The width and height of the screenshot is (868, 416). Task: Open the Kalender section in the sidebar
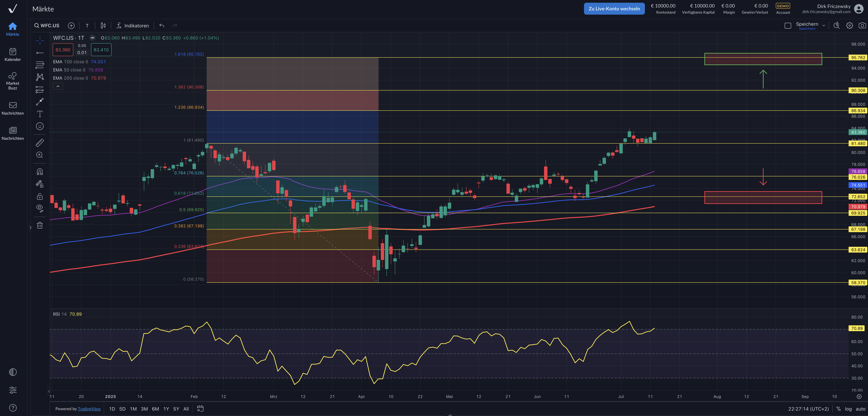click(13, 54)
